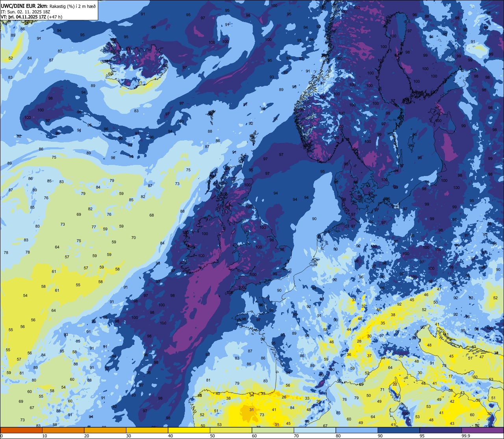Click the golden 30–40 legend swatch
This screenshot has width=504, height=439.
point(147,430)
